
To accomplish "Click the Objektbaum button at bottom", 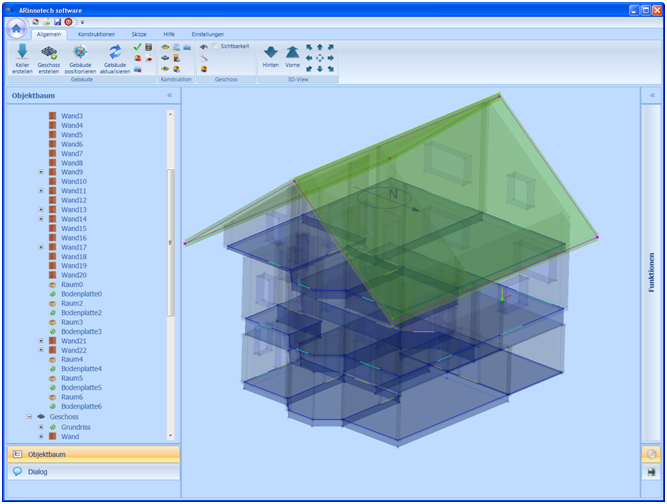I will pyautogui.click(x=90, y=454).
